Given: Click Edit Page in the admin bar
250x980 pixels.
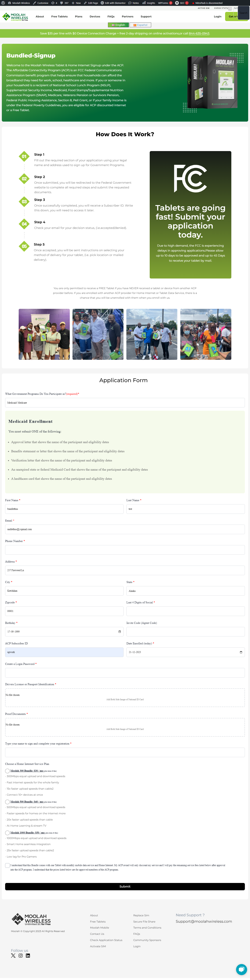Looking at the screenshot, I should [91, 3].
